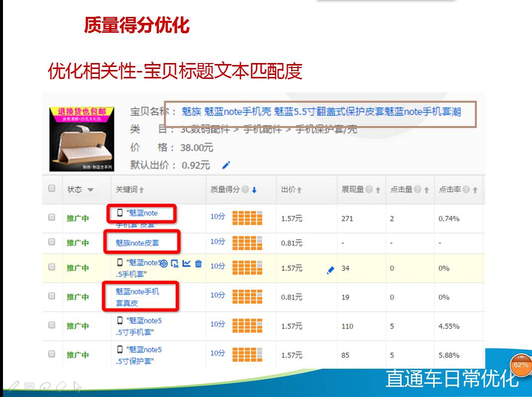Open traffic analysis icon on the highlighted row
The width and height of the screenshot is (532, 397).
click(x=175, y=264)
